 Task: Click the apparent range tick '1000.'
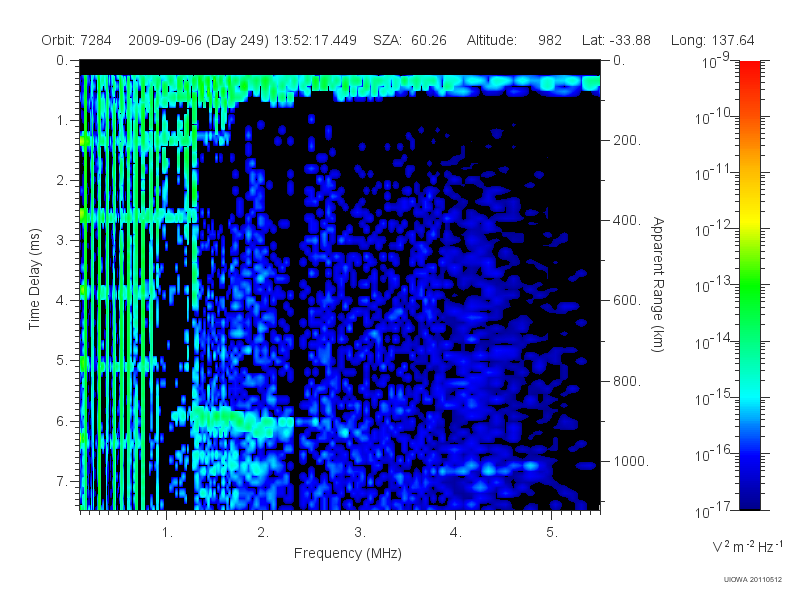(631, 461)
